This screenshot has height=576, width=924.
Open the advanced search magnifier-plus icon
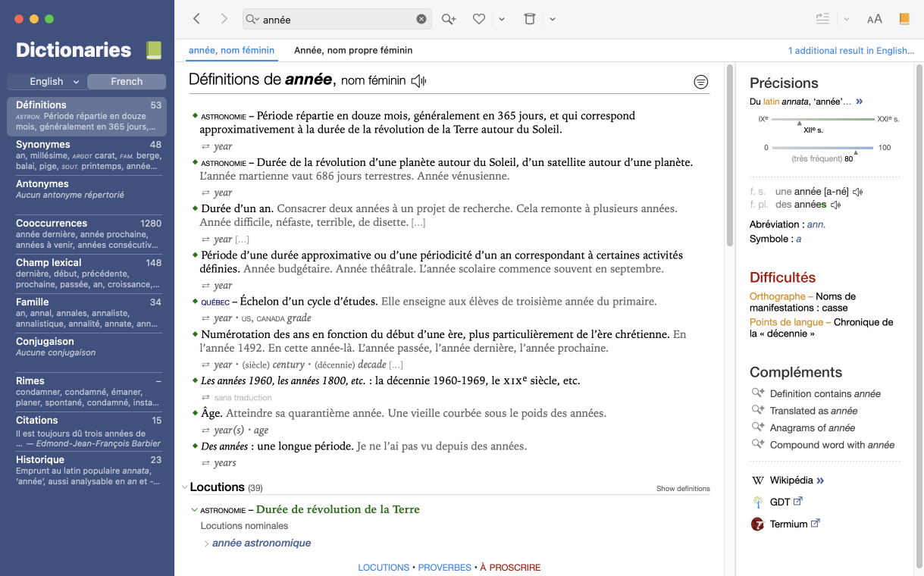(x=449, y=19)
